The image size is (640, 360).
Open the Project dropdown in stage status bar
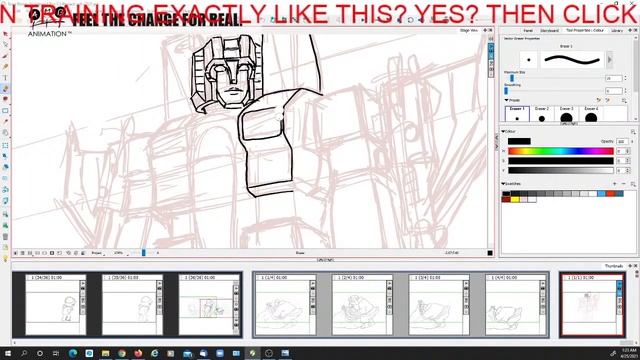(98, 253)
